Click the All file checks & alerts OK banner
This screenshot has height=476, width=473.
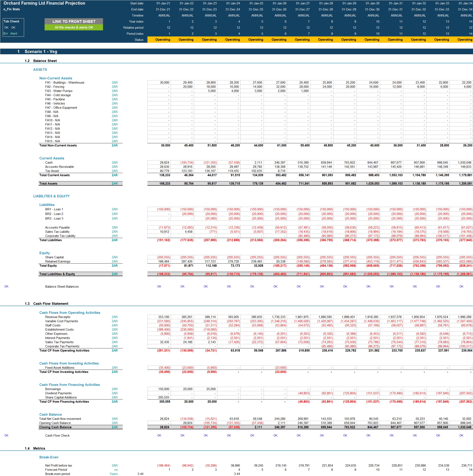[74, 27]
